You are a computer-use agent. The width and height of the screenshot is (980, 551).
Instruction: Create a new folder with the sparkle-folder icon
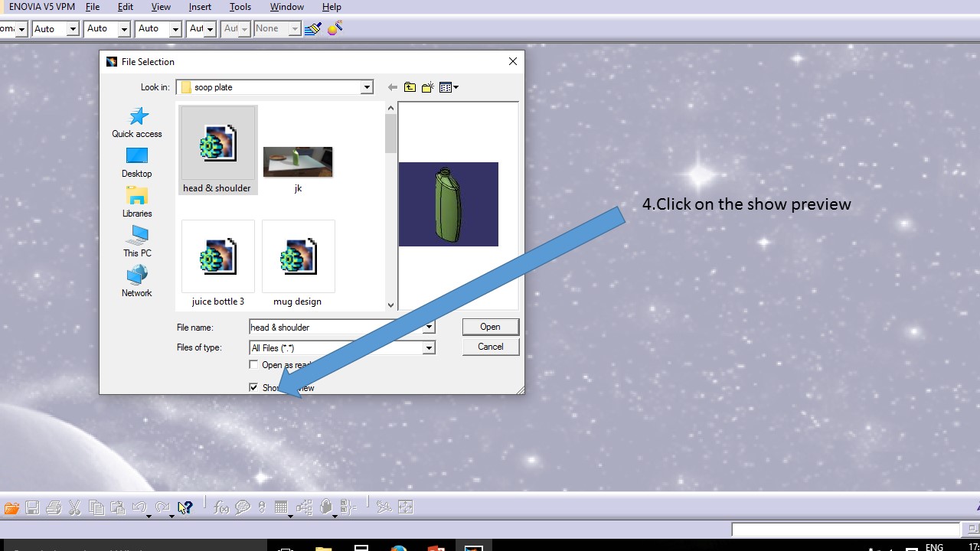pyautogui.click(x=428, y=87)
